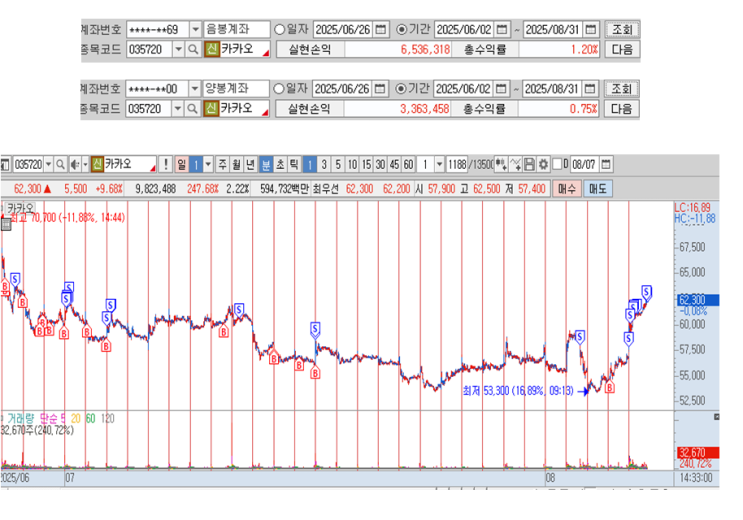Viewport: 743px width, 520px height.
Task: Click 다음 button in 양봉계좌 panel
Action: [x=621, y=109]
